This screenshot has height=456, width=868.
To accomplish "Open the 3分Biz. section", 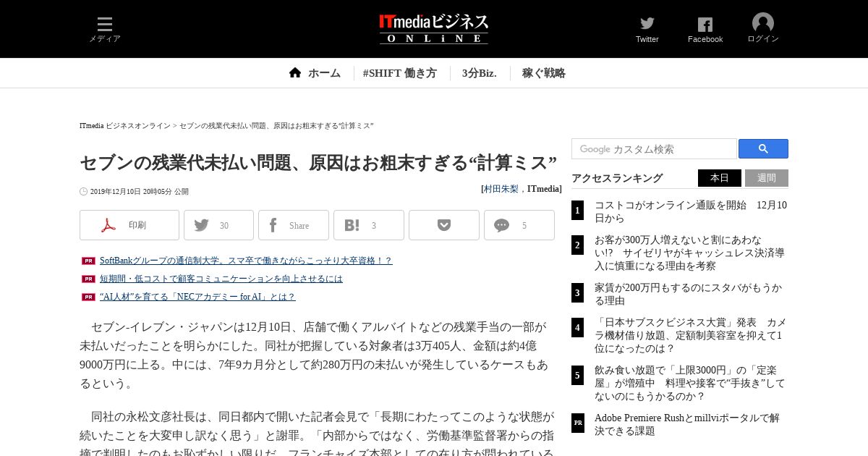I will pos(479,73).
